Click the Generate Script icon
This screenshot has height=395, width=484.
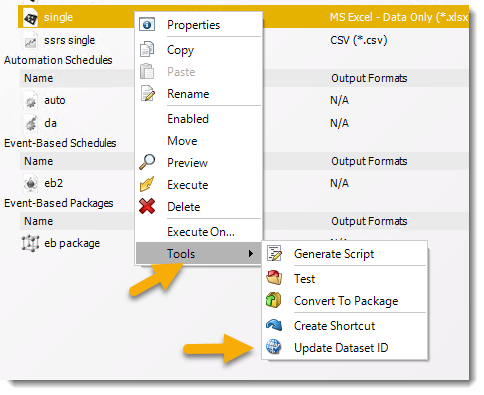pyautogui.click(x=275, y=253)
